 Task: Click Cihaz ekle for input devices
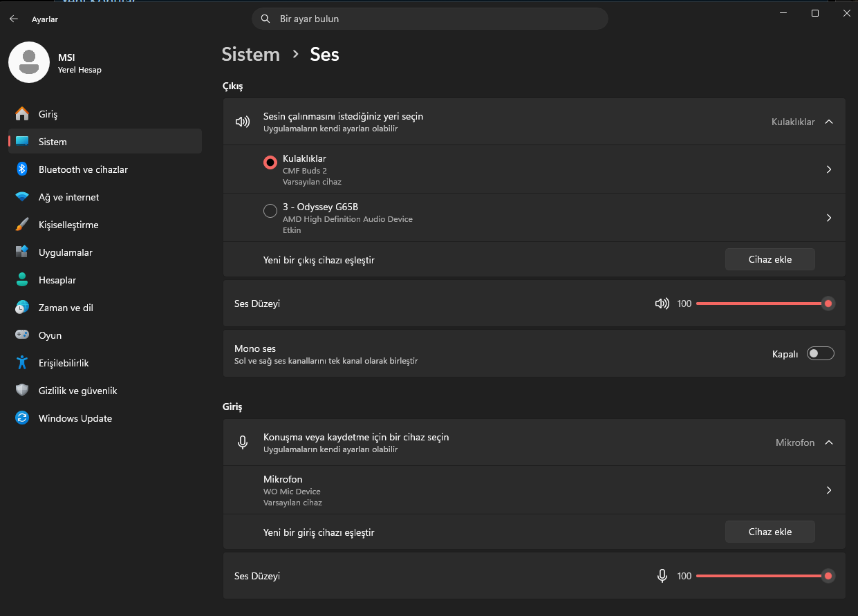[x=770, y=532]
